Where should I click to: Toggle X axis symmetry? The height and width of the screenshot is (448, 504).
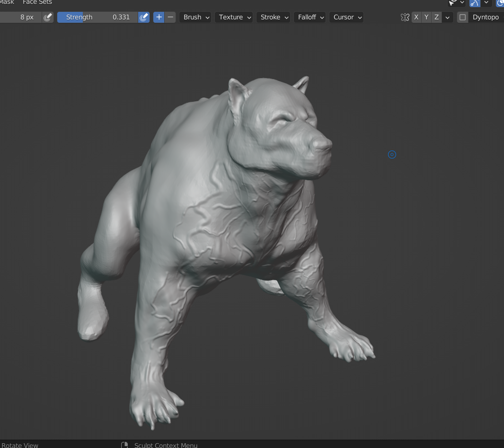click(x=416, y=18)
